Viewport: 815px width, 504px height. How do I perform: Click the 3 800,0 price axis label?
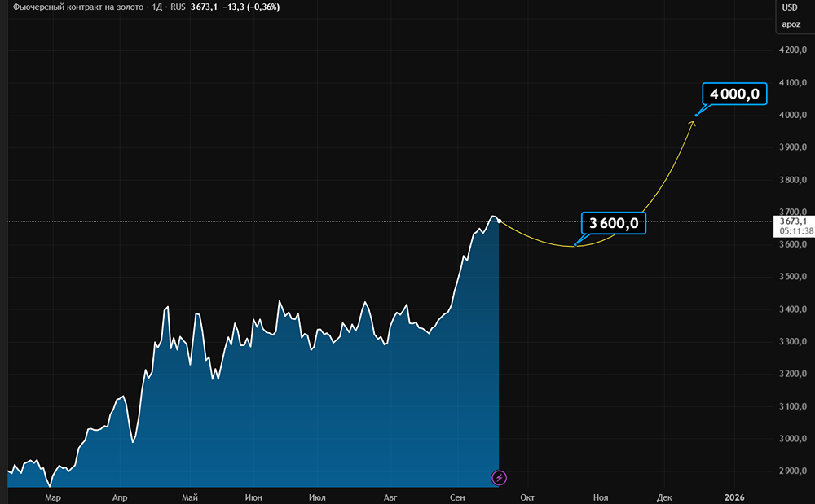pos(793,180)
